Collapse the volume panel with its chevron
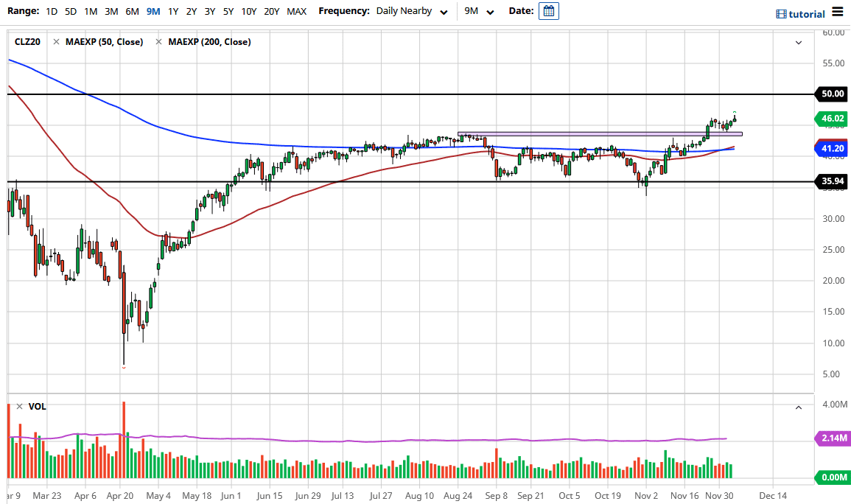Screen dimensions: 851x504 point(798,406)
